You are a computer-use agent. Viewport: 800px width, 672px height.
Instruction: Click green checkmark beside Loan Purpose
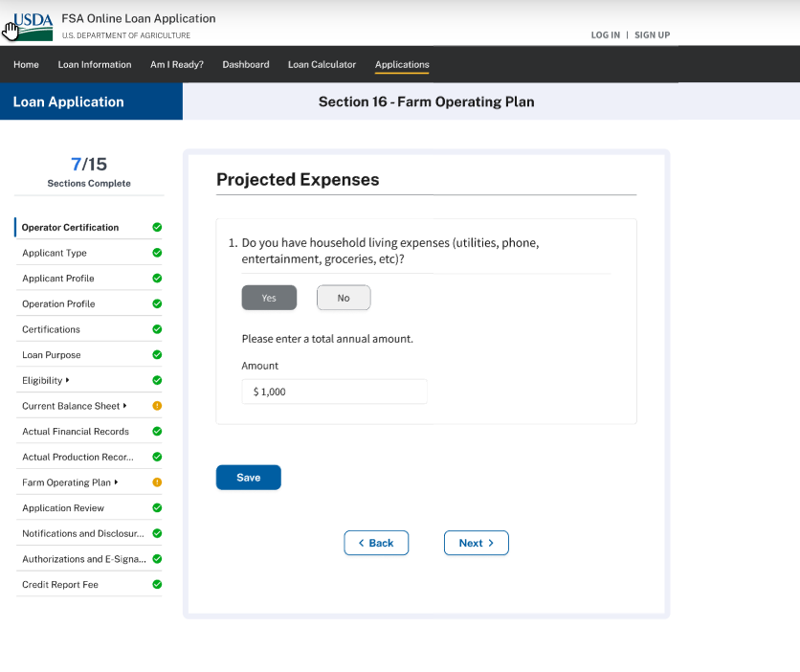pos(157,355)
